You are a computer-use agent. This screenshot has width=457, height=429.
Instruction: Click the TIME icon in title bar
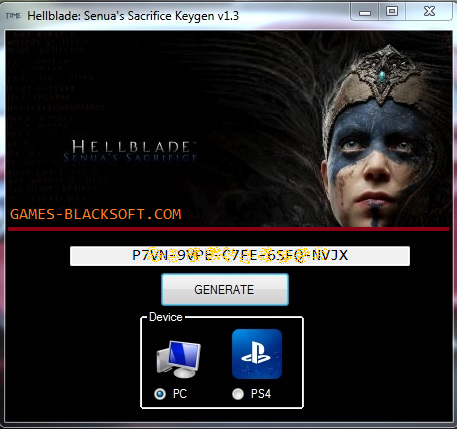click(x=13, y=16)
